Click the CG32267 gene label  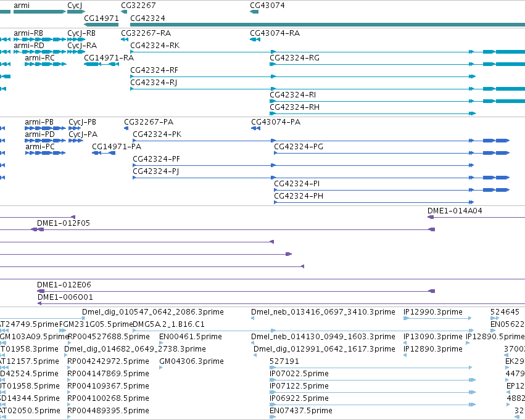point(138,6)
